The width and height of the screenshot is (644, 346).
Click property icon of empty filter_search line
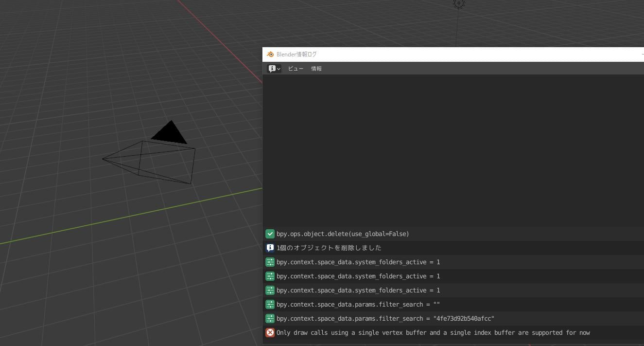[270, 305]
